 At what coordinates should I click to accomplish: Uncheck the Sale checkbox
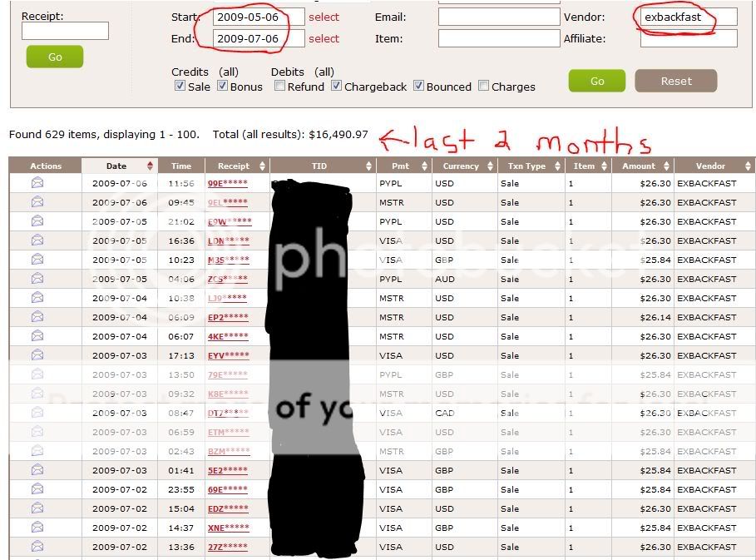(180, 86)
